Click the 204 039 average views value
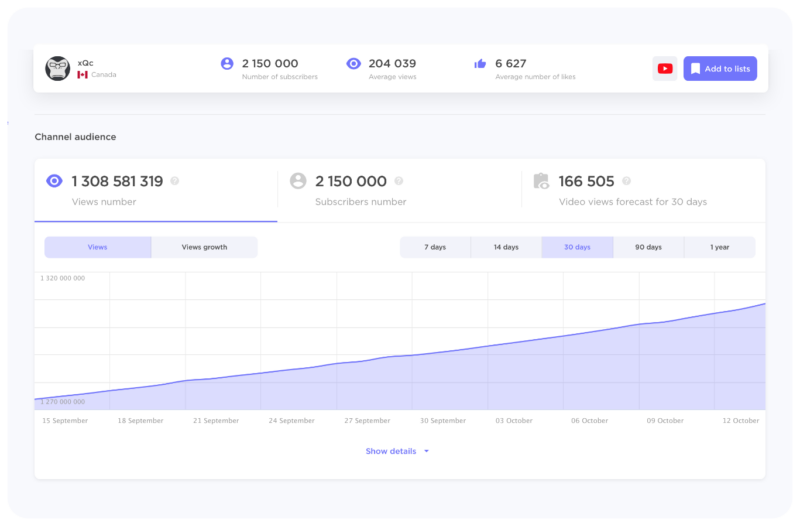Viewport: 800px width, 526px height. [x=392, y=63]
